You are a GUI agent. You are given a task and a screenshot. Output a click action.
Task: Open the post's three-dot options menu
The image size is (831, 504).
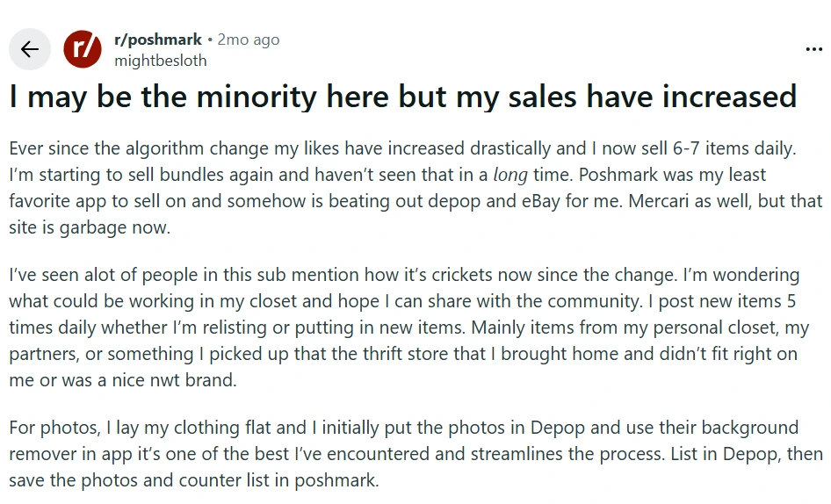pyautogui.click(x=813, y=49)
